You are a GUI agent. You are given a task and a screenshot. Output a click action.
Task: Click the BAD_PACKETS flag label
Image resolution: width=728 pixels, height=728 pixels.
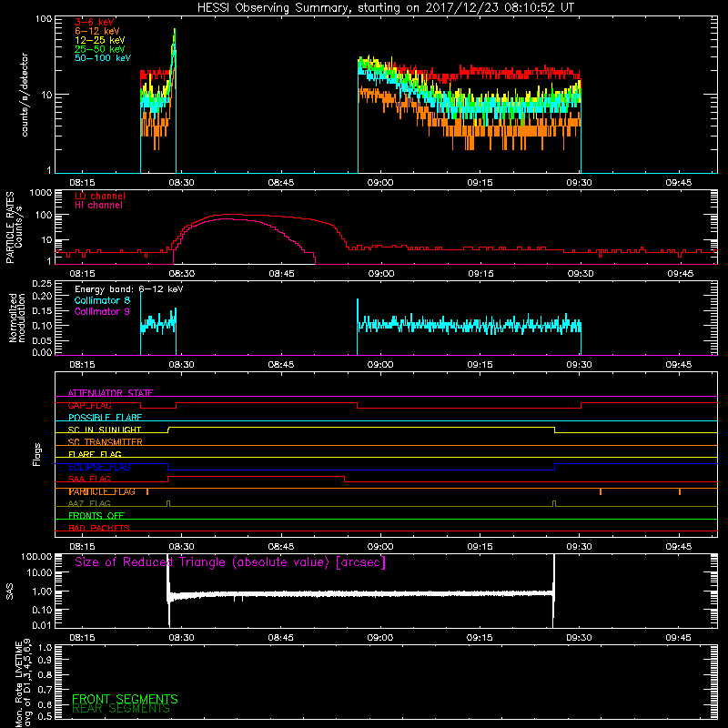point(99,529)
